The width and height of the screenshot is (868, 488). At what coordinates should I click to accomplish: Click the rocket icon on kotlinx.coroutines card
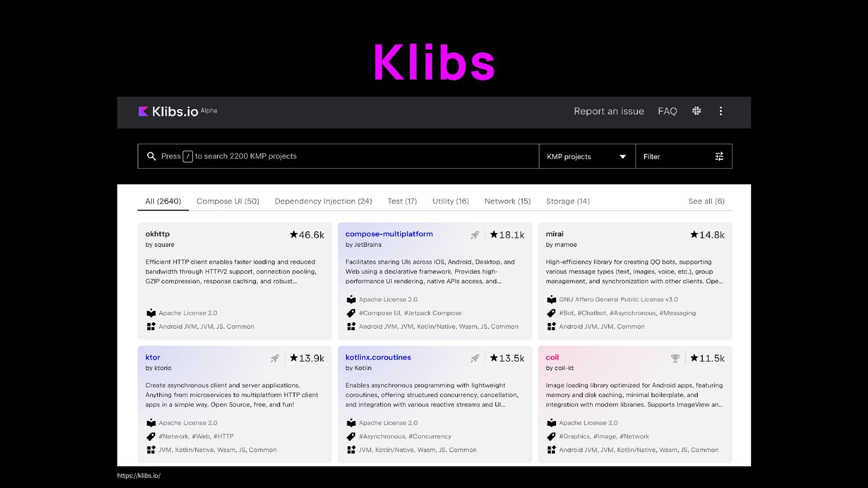475,358
